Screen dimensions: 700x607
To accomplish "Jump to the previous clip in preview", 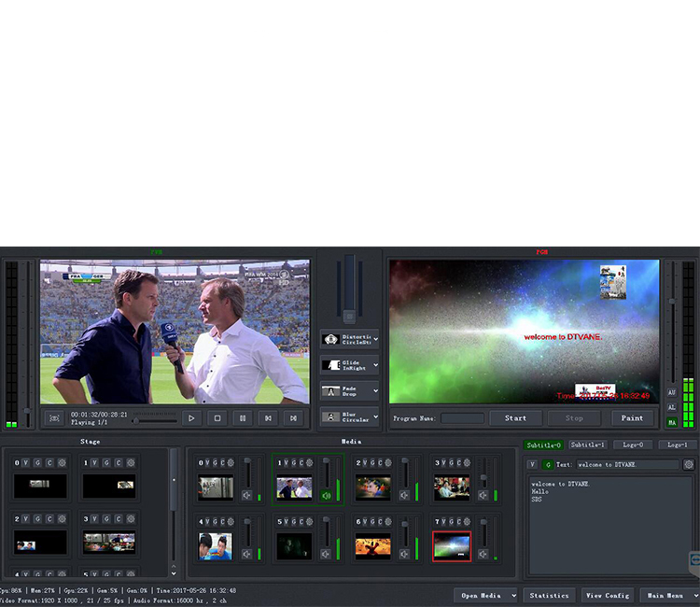I will pos(268,418).
